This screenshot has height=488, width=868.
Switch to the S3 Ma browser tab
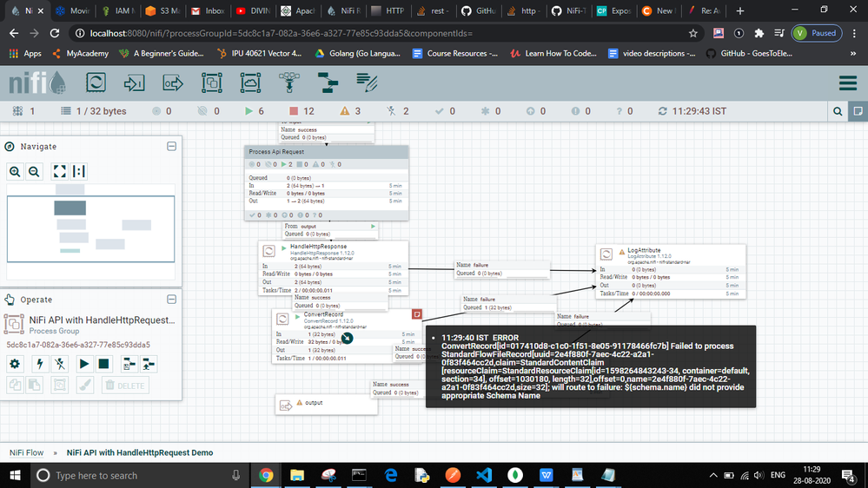coord(162,10)
